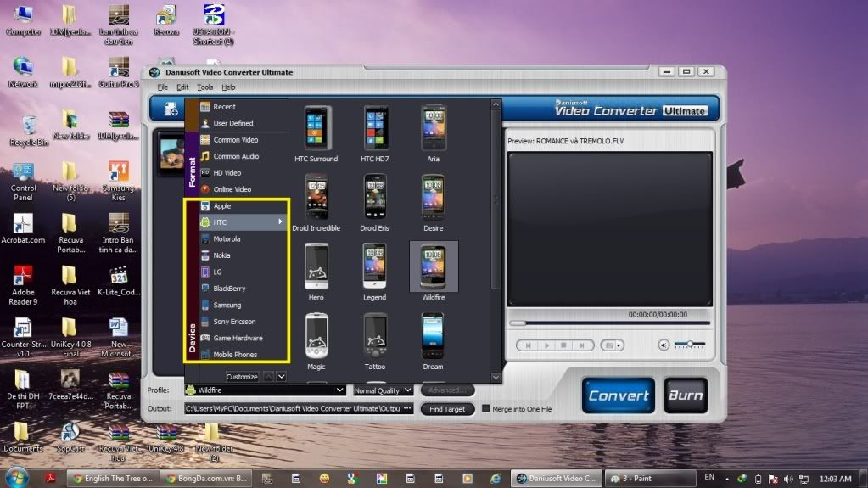Open the Edit menu
868x488 pixels.
182,87
